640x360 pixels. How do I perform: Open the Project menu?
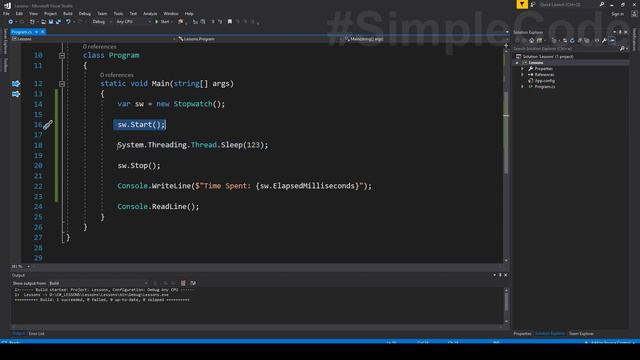50,13
